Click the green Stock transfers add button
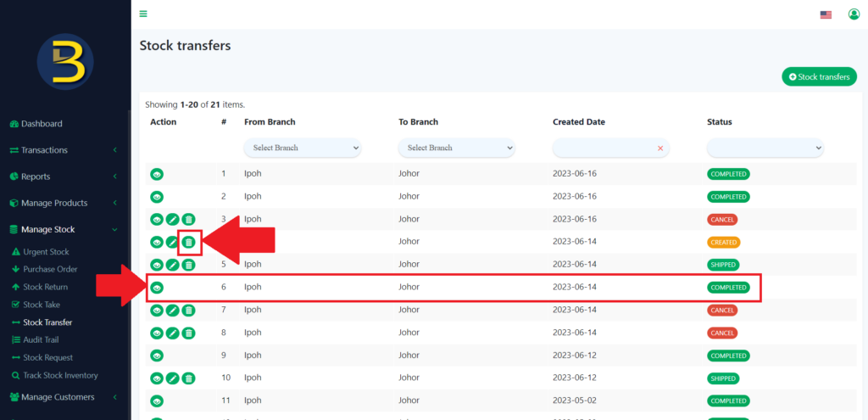The image size is (868, 420). click(x=819, y=77)
